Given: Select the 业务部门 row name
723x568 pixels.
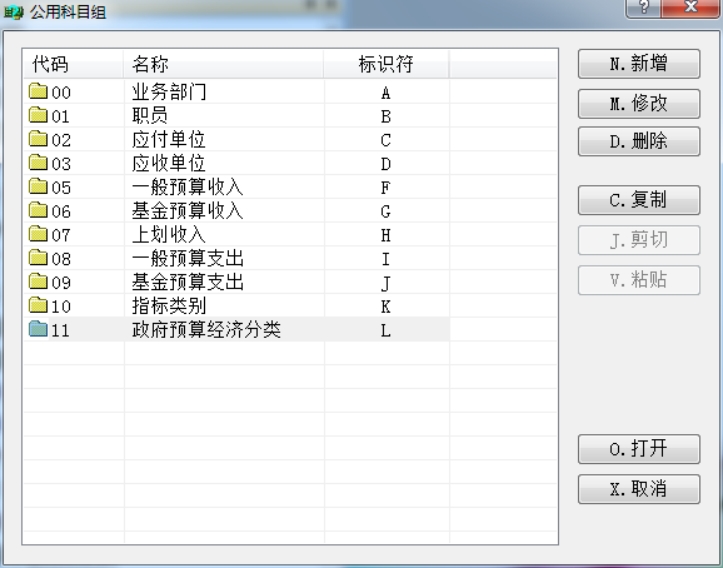Looking at the screenshot, I should 169,92.
